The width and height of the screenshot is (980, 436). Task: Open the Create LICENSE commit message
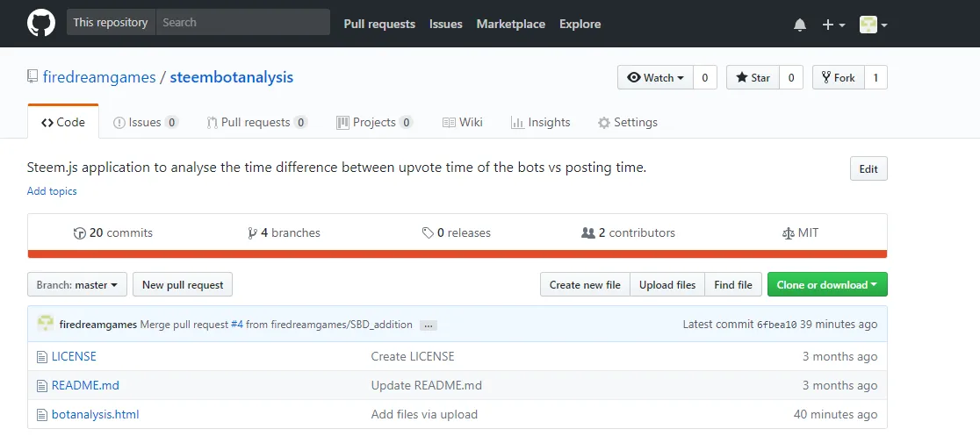pos(413,357)
